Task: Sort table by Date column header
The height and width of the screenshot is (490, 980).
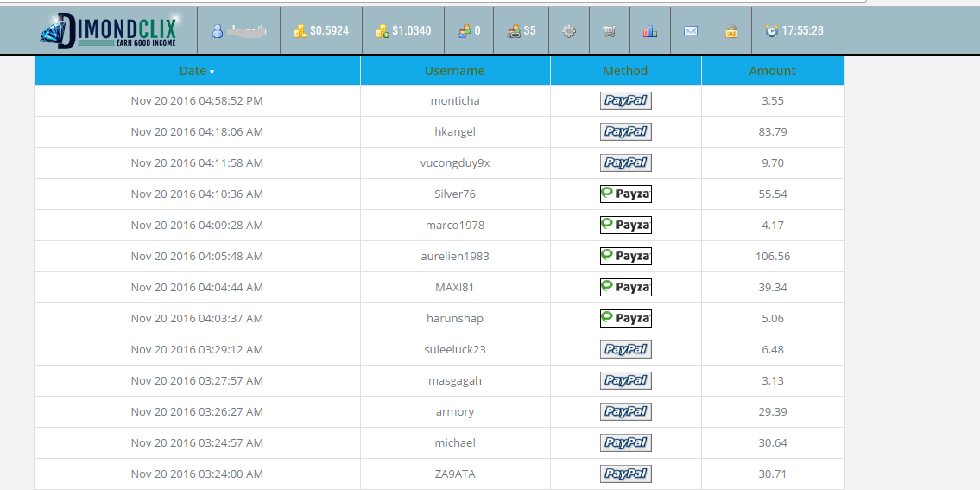Action: 197,71
